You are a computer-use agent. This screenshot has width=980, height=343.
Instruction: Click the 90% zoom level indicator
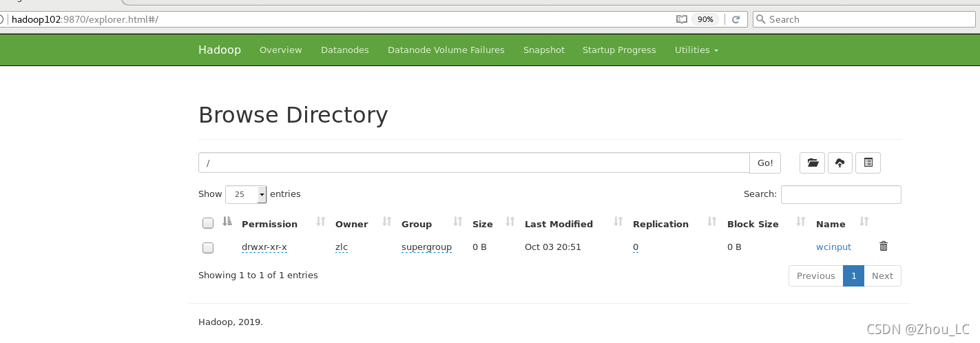(705, 19)
